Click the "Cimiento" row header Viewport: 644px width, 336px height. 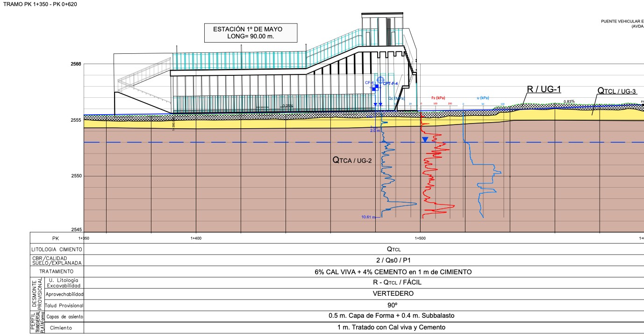pyautogui.click(x=61, y=328)
